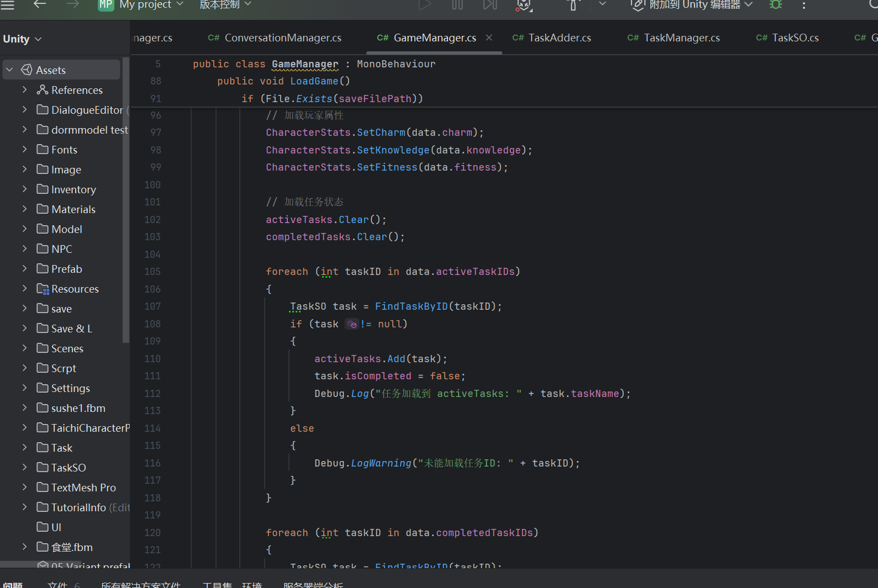Click the FindTaskByID method call on line 107
The image size is (878, 588).
(x=411, y=306)
